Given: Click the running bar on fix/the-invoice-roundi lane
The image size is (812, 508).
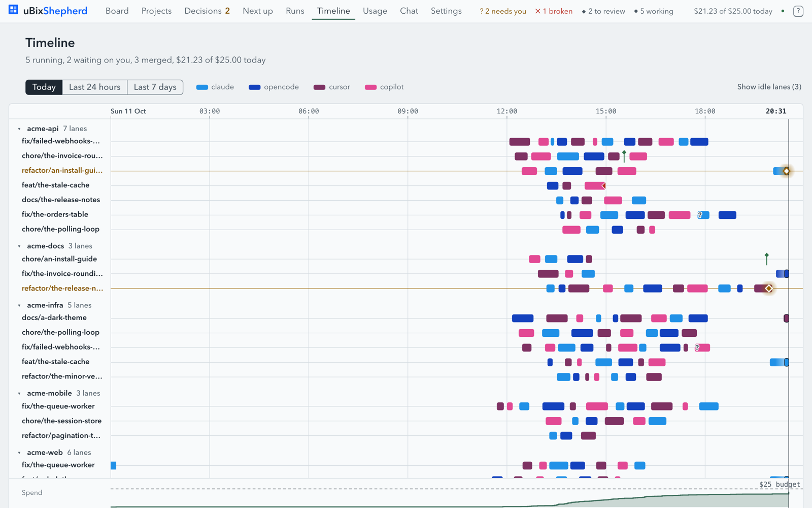Looking at the screenshot, I should [x=782, y=274].
